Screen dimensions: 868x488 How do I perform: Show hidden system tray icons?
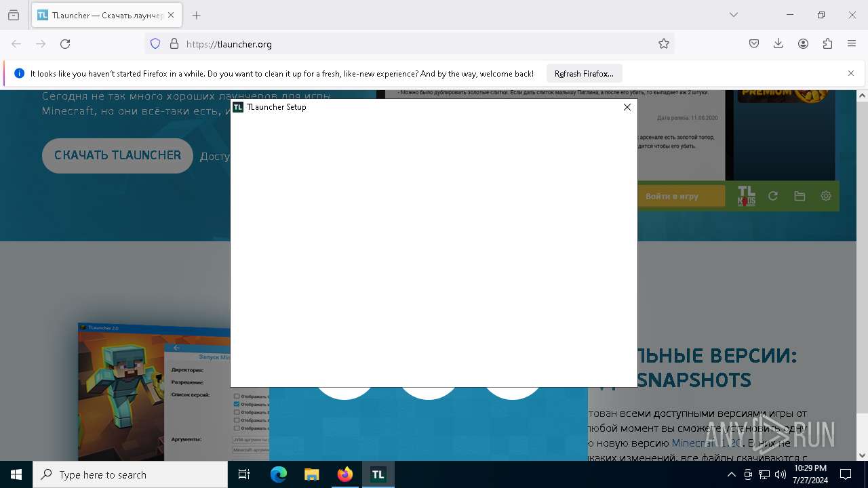pos(731,474)
